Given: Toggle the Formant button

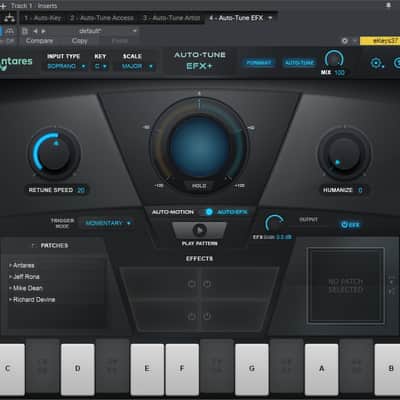Looking at the screenshot, I should click(259, 62).
